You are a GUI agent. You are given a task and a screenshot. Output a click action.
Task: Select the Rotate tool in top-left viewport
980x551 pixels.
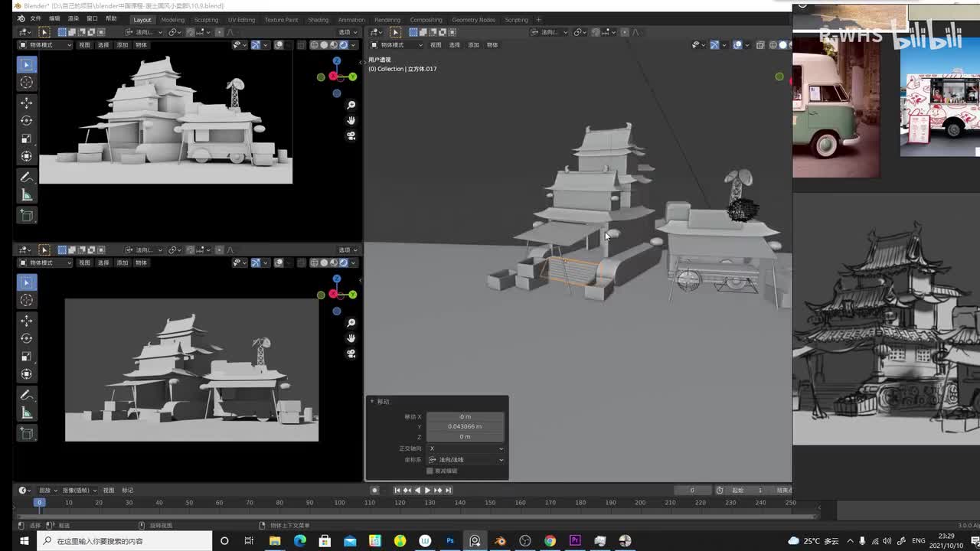point(26,121)
